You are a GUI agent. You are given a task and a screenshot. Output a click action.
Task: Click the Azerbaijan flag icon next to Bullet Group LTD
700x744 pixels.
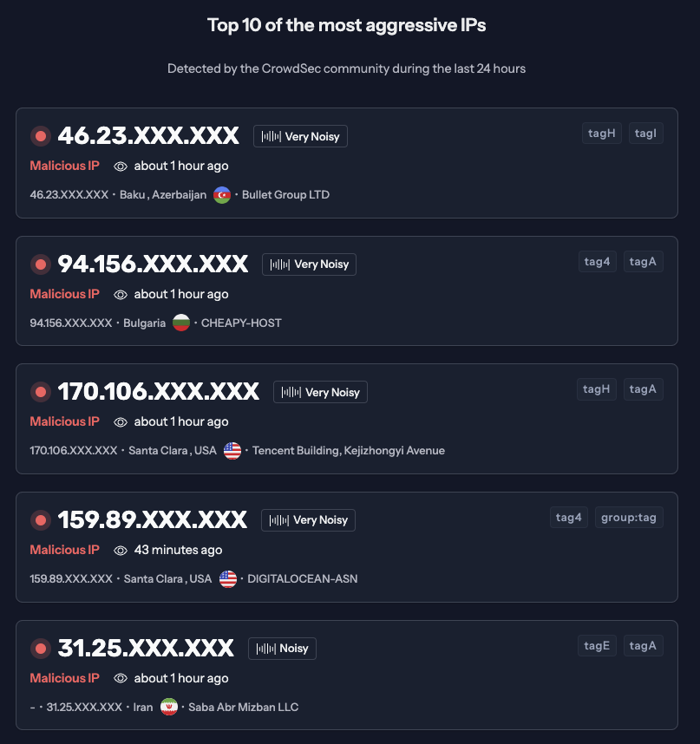pyautogui.click(x=223, y=194)
